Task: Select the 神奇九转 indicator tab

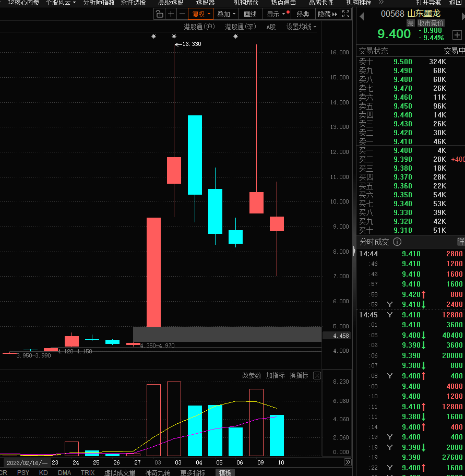Action: [158, 473]
